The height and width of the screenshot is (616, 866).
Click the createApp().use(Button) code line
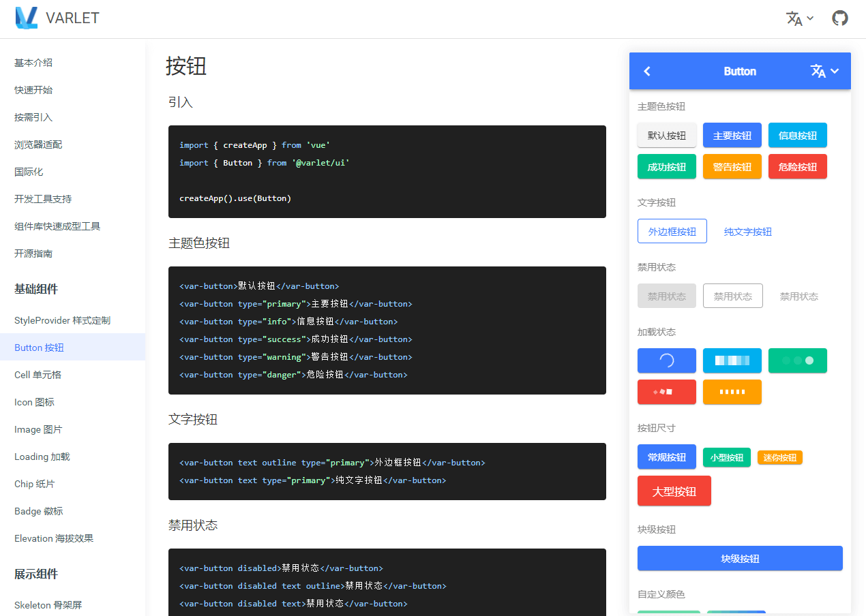tap(235, 198)
